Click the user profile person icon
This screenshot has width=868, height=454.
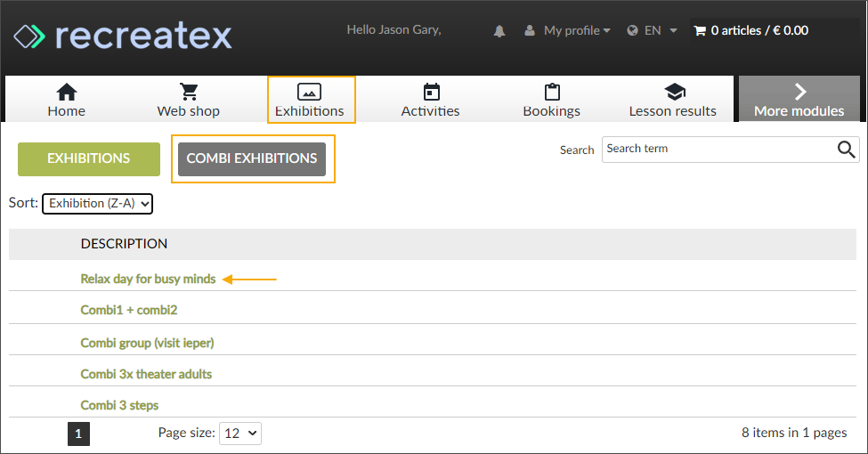[x=530, y=30]
